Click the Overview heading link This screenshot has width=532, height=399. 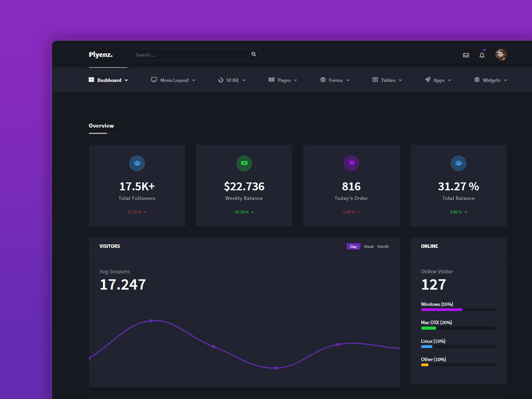(101, 126)
